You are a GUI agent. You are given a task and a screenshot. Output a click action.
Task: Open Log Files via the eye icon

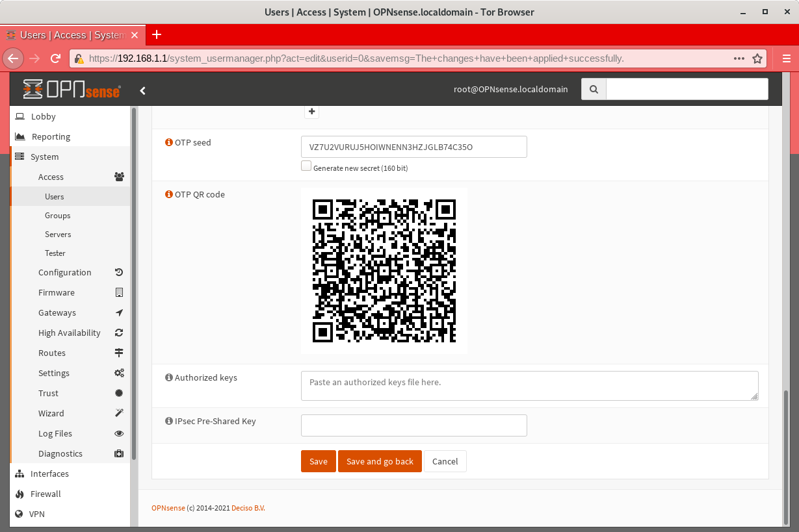pyautogui.click(x=119, y=433)
